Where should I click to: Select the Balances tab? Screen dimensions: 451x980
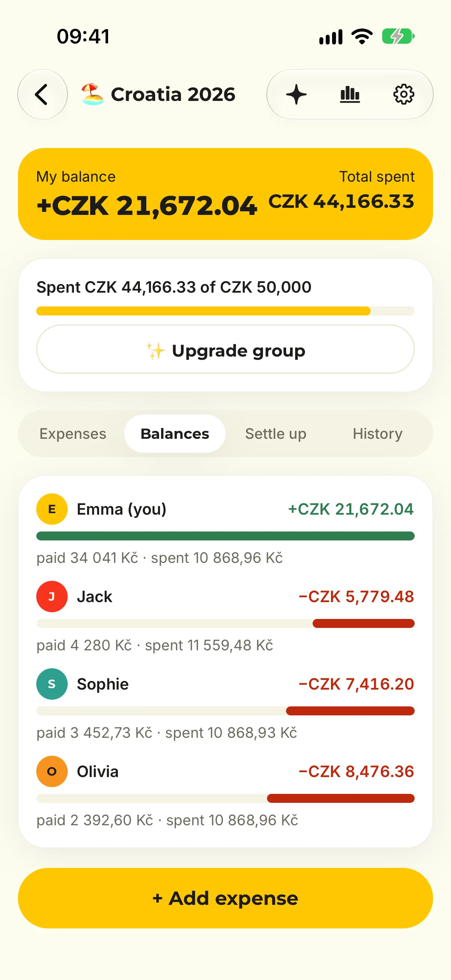pyautogui.click(x=175, y=434)
